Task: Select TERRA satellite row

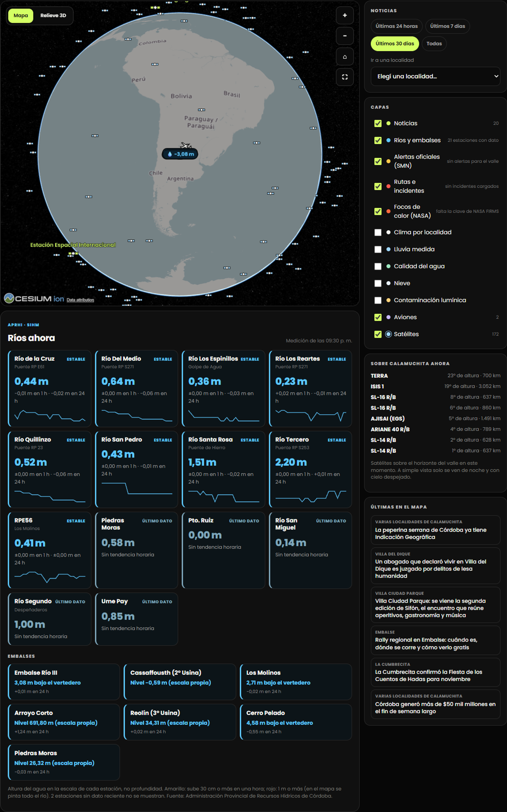Action: tap(435, 376)
